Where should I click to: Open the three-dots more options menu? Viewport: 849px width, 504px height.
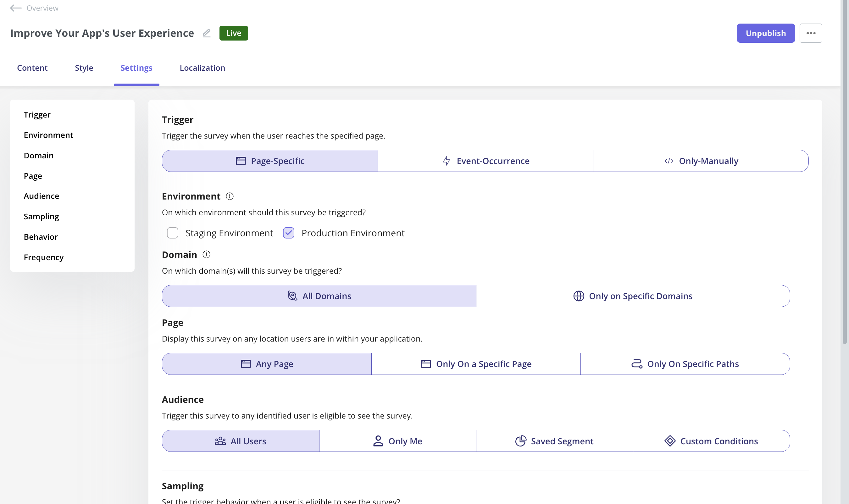click(x=811, y=33)
